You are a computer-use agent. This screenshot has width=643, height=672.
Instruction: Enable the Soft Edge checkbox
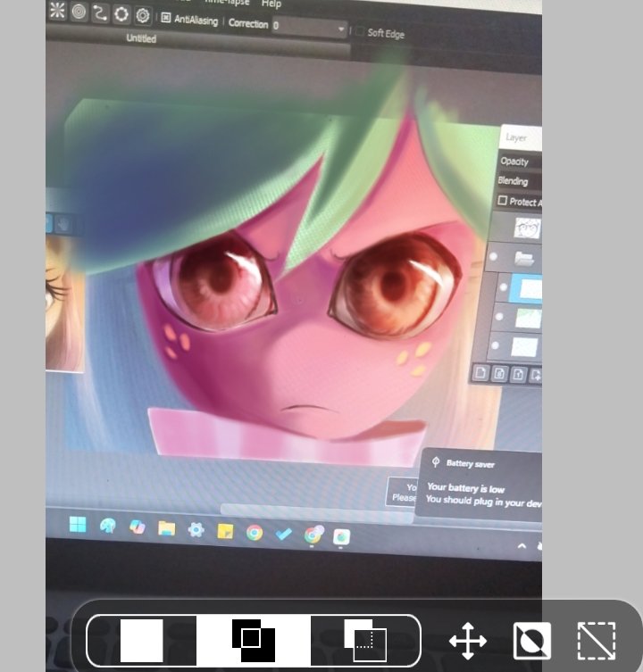coord(360,31)
